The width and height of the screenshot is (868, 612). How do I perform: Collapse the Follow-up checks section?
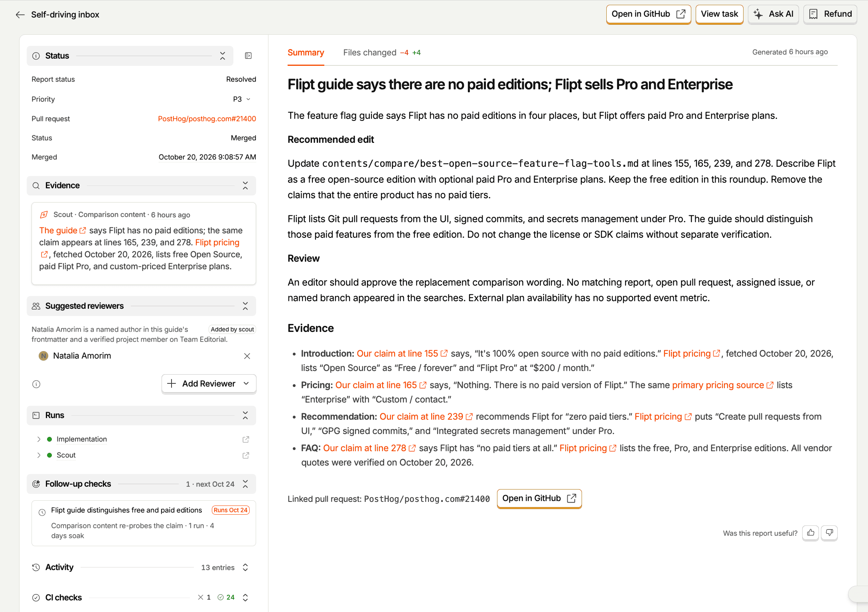(245, 484)
